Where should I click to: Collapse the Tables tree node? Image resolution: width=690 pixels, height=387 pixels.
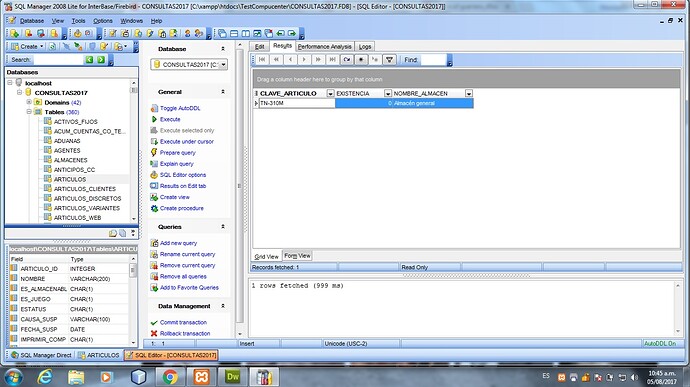point(29,112)
